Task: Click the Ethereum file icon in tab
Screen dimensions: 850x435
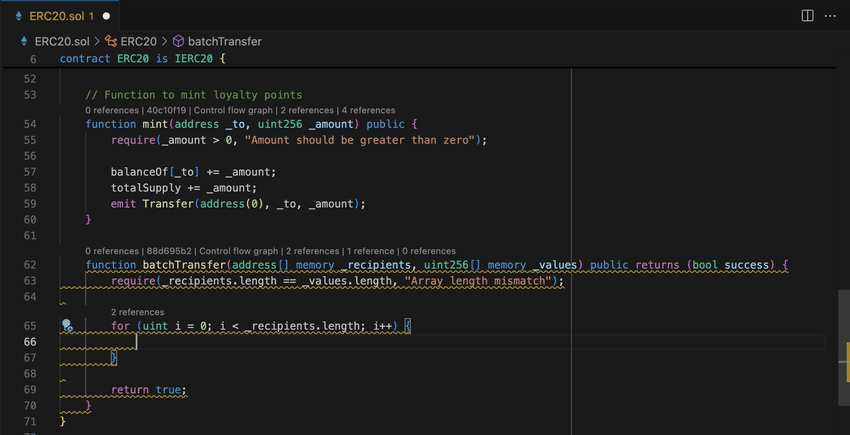Action: 18,16
